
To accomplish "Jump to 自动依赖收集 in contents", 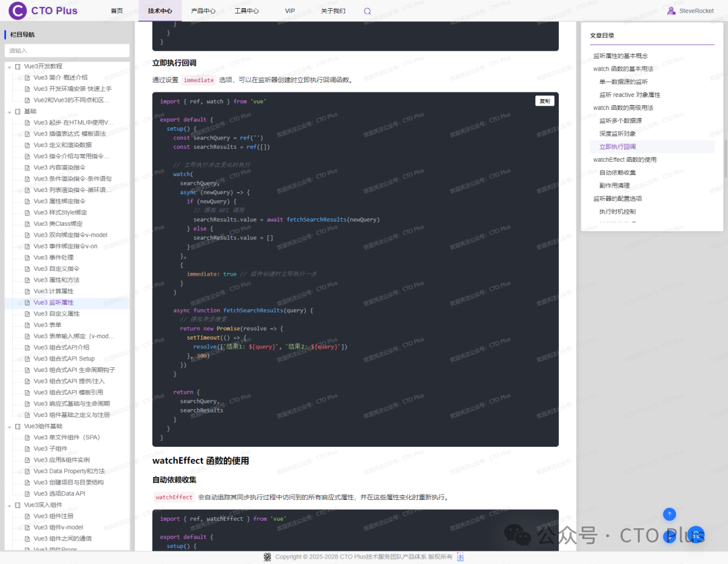I will [617, 173].
